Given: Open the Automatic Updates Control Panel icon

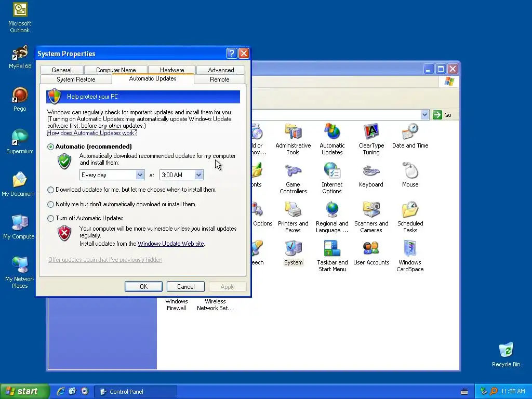Looking at the screenshot, I should (x=332, y=139).
